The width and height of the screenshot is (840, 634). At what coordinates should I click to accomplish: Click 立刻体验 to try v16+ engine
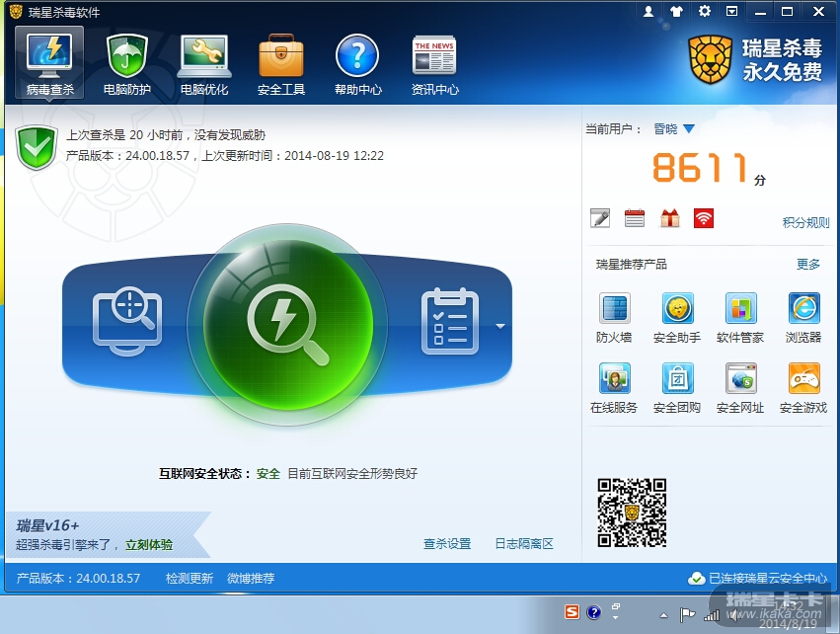coord(149,545)
